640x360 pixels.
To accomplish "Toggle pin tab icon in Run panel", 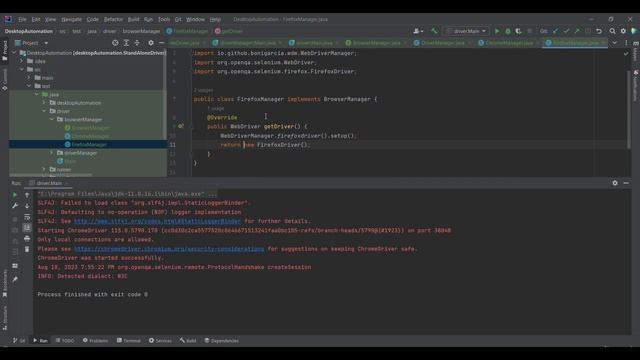I will pyautogui.click(x=15, y=280).
